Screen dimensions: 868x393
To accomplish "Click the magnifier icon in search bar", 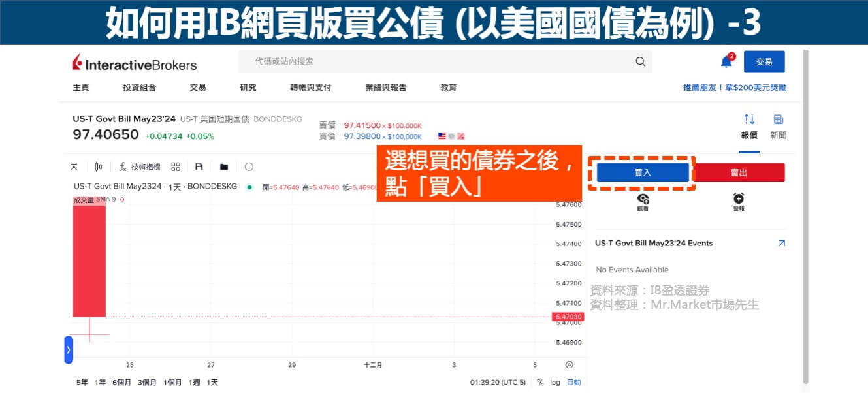I will [x=640, y=61].
